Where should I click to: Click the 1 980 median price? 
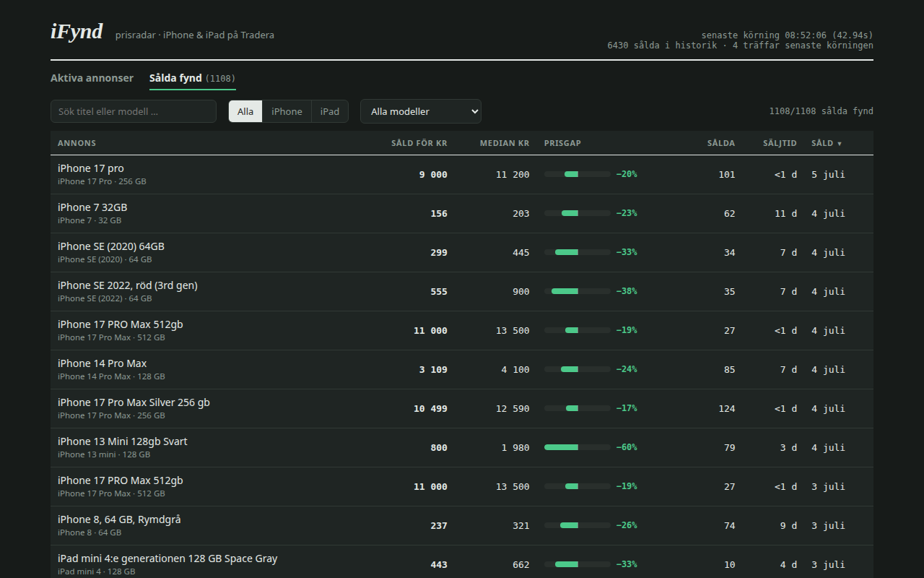pos(515,447)
